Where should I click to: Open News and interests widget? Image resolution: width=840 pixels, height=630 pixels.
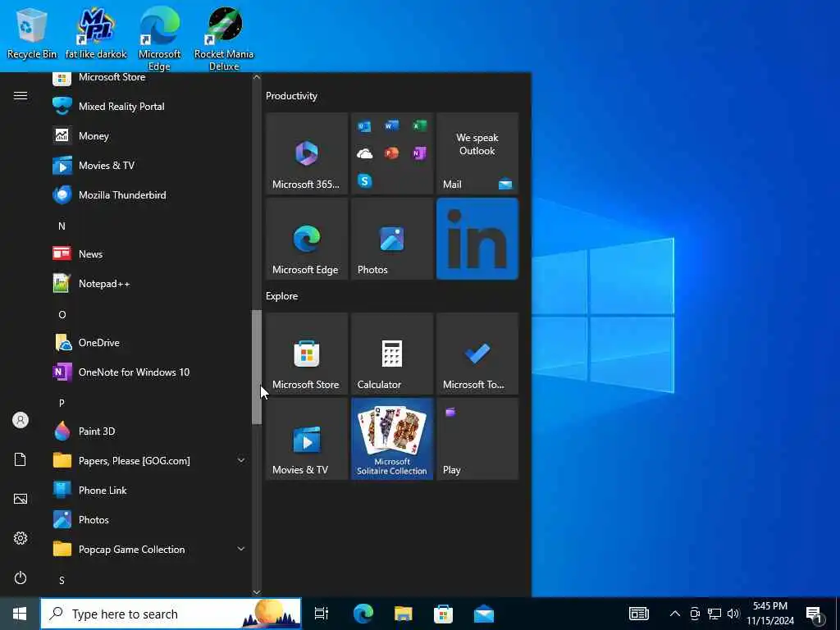click(638, 614)
